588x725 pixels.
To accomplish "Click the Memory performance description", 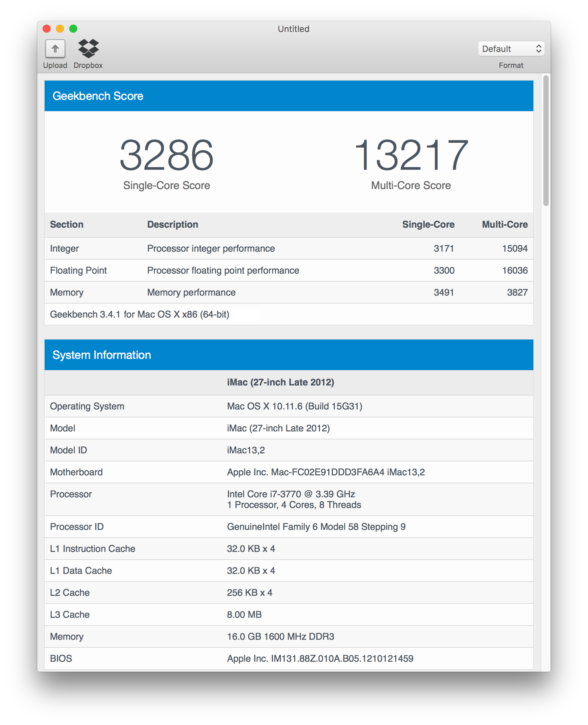I will tap(191, 293).
